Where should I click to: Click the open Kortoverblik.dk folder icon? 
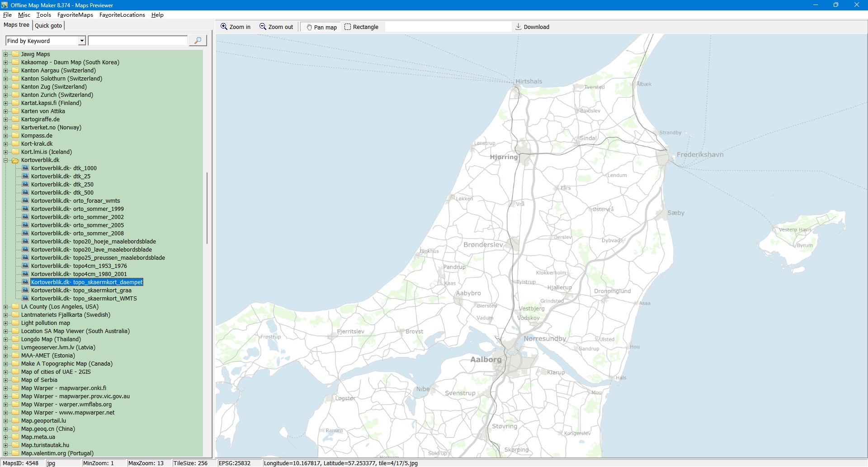pos(15,160)
